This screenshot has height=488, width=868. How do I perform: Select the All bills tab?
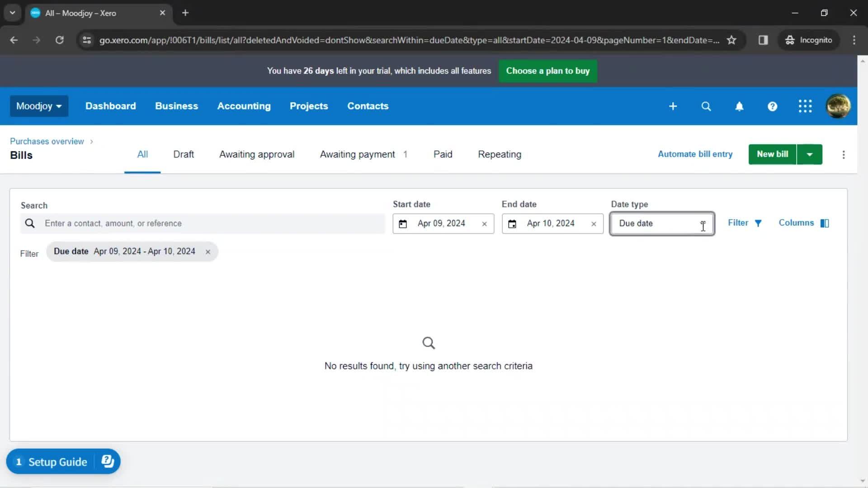pos(142,155)
